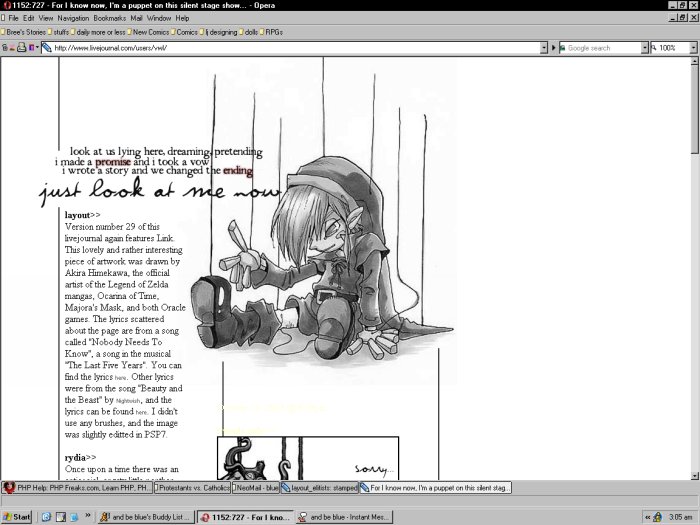Open the Opera 1152:727 taskbar button

[x=246, y=517]
